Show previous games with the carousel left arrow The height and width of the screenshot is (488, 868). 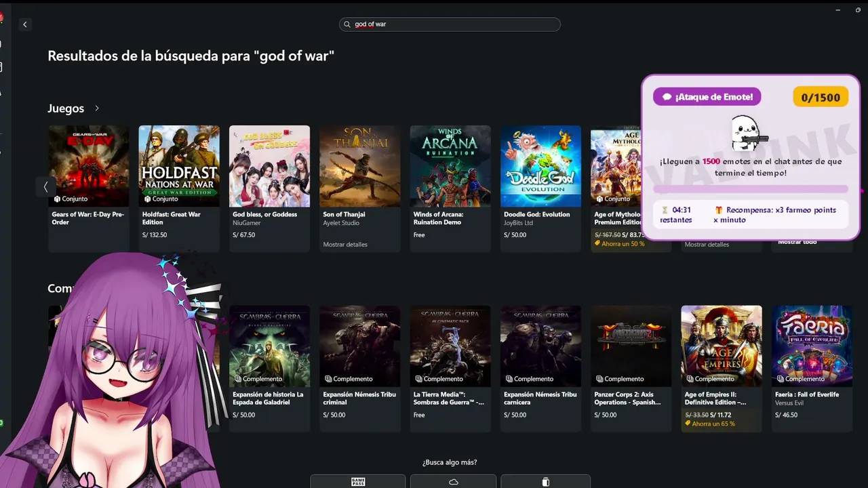[45, 186]
